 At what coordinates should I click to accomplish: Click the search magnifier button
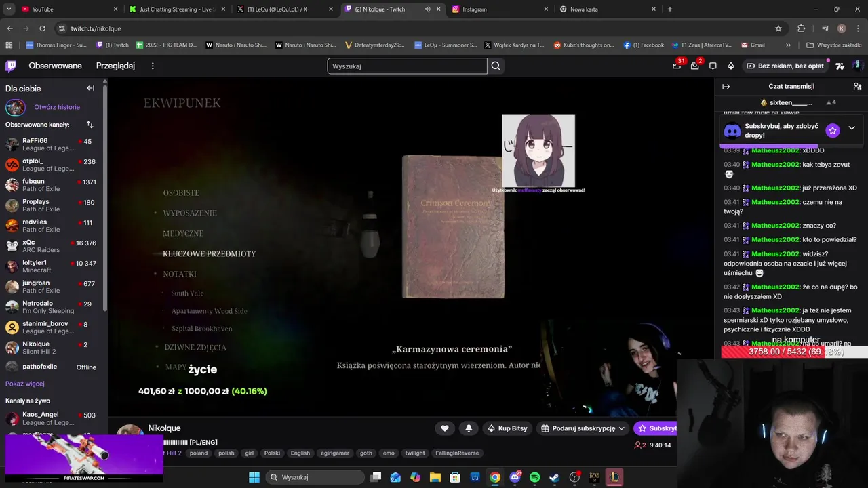click(x=496, y=66)
